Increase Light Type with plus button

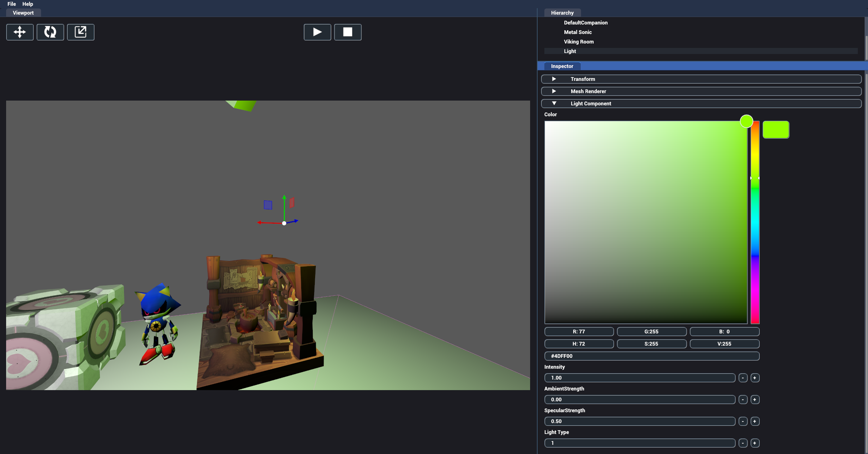coord(755,443)
